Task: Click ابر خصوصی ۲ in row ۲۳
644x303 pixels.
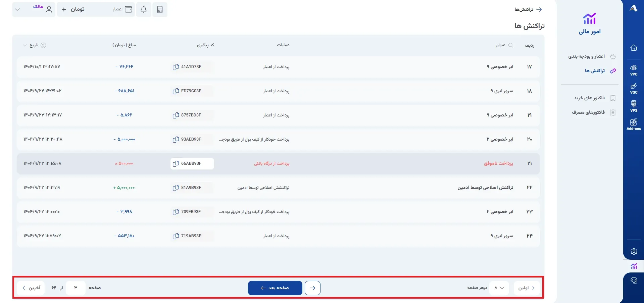Action: pyautogui.click(x=500, y=212)
